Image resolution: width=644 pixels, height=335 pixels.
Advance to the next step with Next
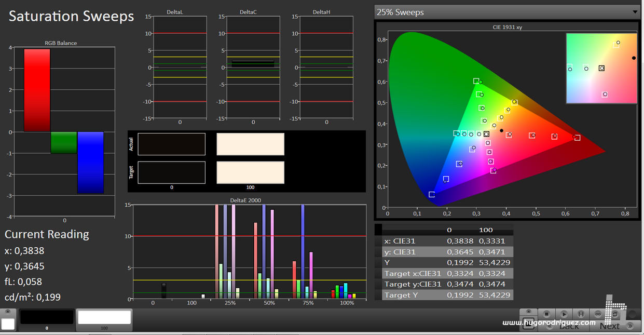tap(610, 326)
